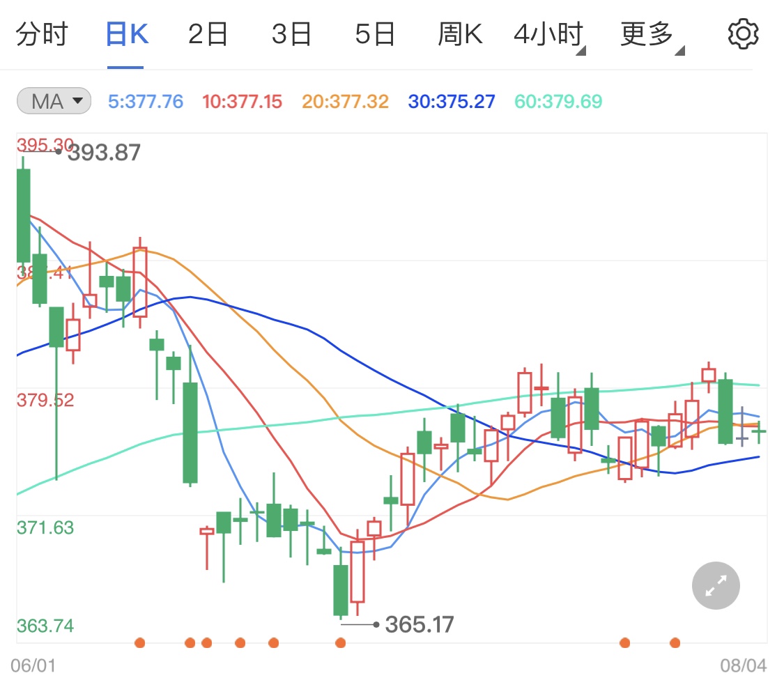The image size is (784, 687).
Task: Switch to 5日 chart tab
Action: coord(375,34)
